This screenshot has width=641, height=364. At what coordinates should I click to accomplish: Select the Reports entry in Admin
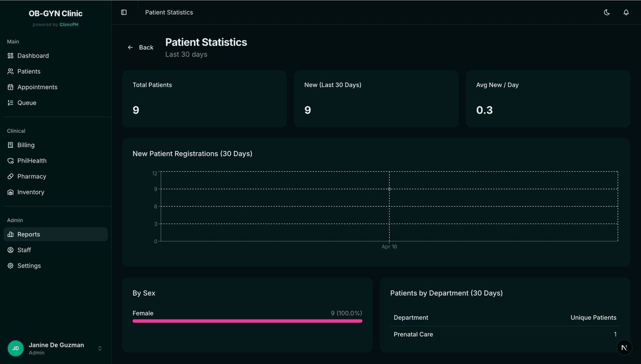pos(30,234)
